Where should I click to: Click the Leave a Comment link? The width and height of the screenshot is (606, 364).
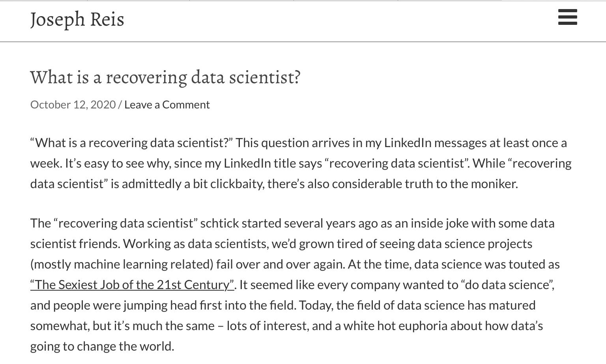click(167, 105)
